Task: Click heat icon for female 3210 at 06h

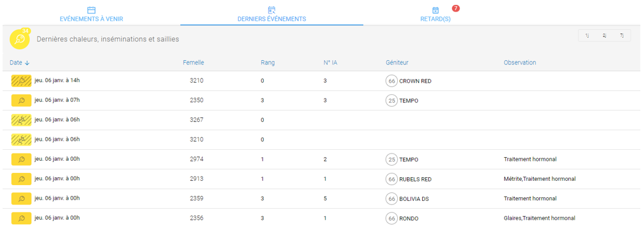Action: [21, 139]
